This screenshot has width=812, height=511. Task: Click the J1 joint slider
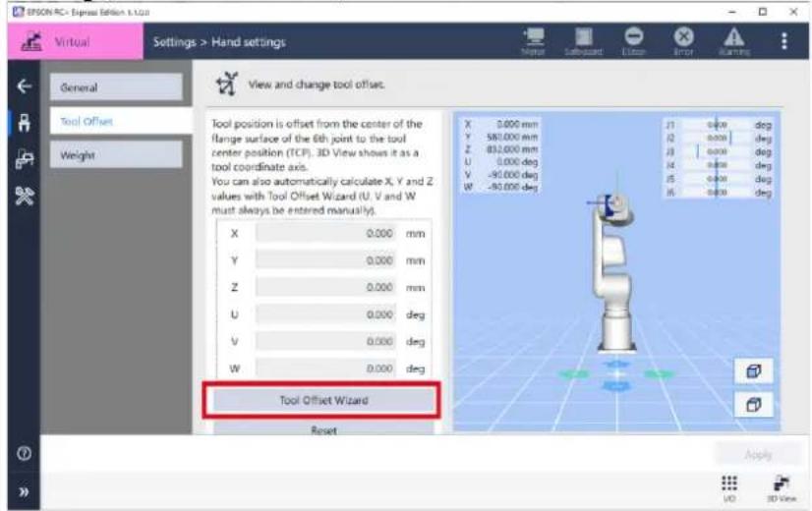click(x=717, y=125)
